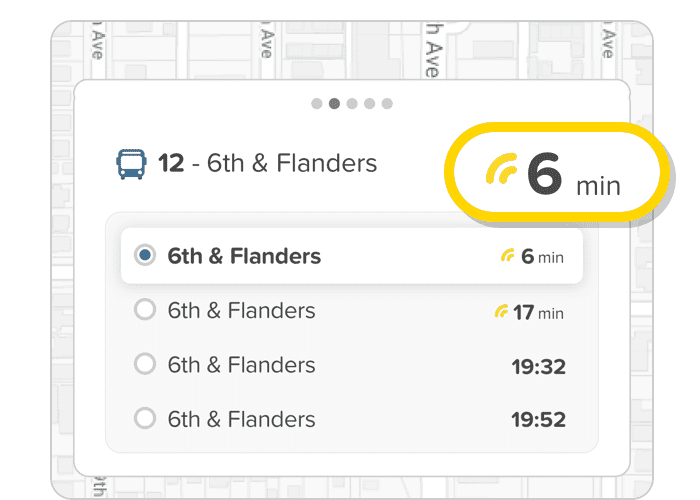Click the large yellow real-time signal icon

pos(502,168)
